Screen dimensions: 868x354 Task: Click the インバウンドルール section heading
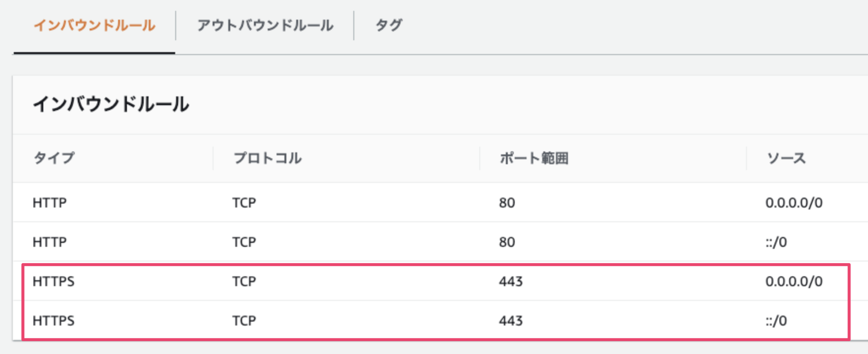(x=111, y=104)
